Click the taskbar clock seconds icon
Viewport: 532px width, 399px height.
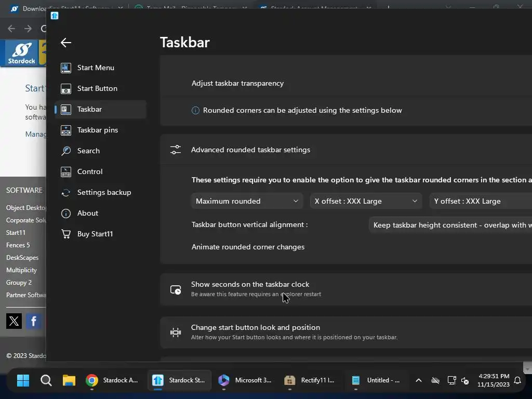(176, 289)
